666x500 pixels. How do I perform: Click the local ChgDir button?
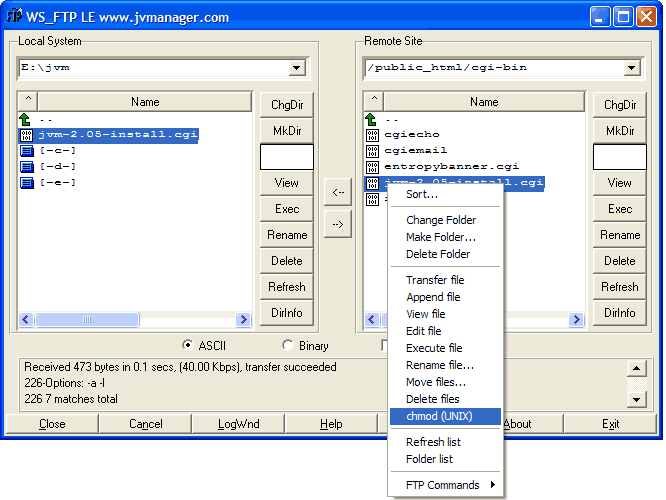click(x=287, y=105)
